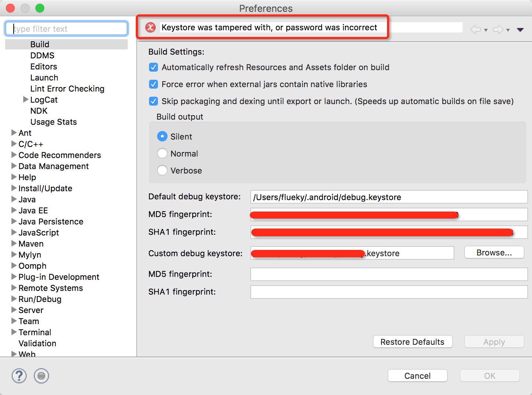The image size is (532, 395).
Task: Expand the LogCat tree node
Action: click(x=25, y=99)
